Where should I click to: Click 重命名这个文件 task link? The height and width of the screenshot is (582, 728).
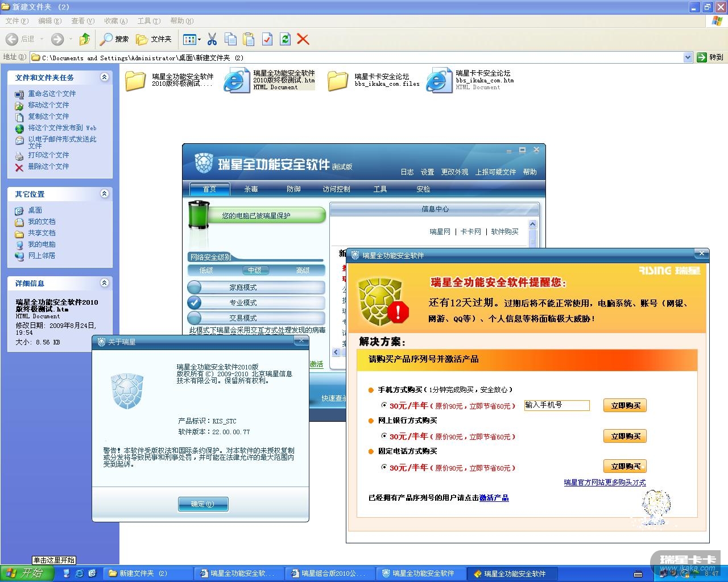coord(52,94)
